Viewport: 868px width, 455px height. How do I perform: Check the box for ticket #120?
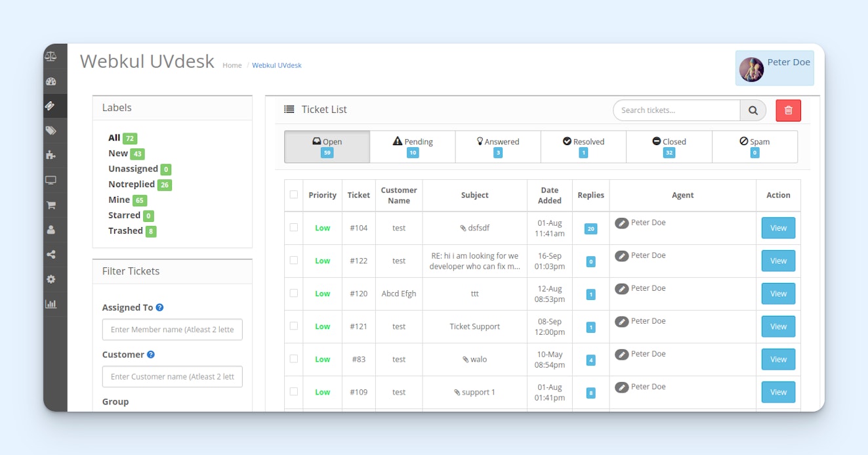point(293,293)
